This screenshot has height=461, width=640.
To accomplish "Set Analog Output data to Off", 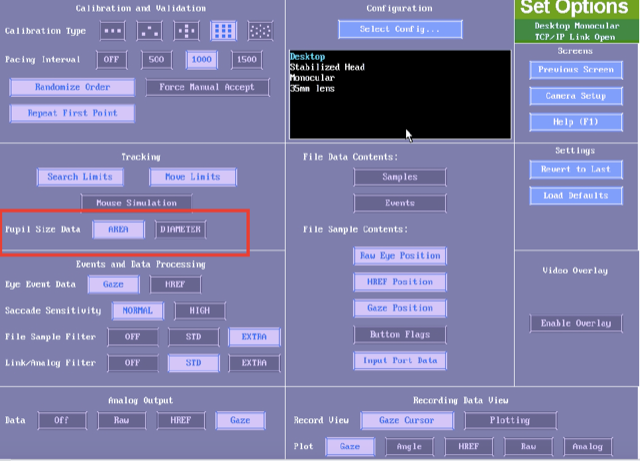I will (x=62, y=421).
